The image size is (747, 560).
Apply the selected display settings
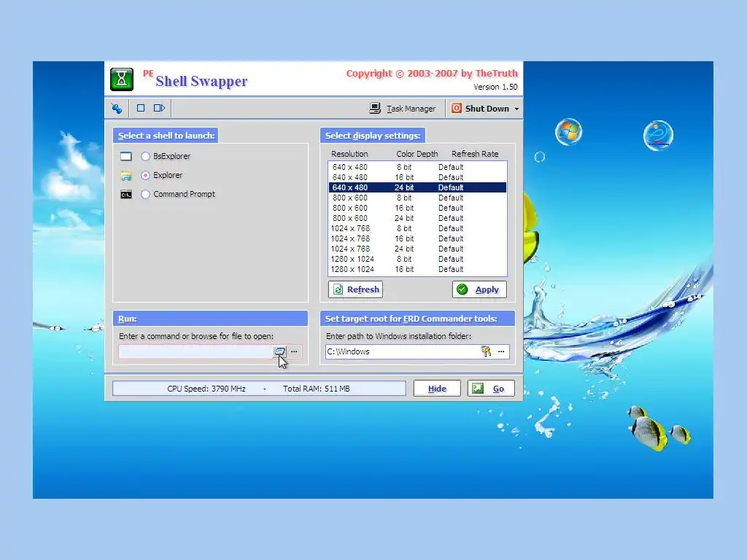pos(479,289)
